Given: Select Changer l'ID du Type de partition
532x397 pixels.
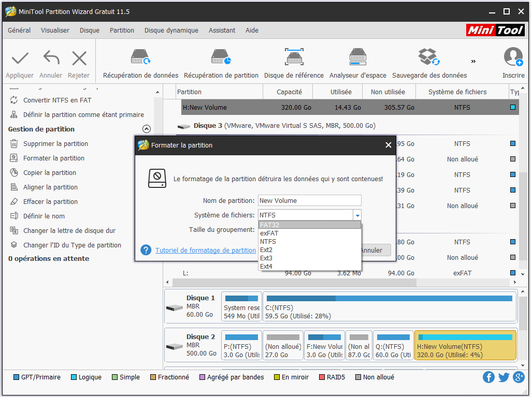Looking at the screenshot, I should click(x=72, y=245).
